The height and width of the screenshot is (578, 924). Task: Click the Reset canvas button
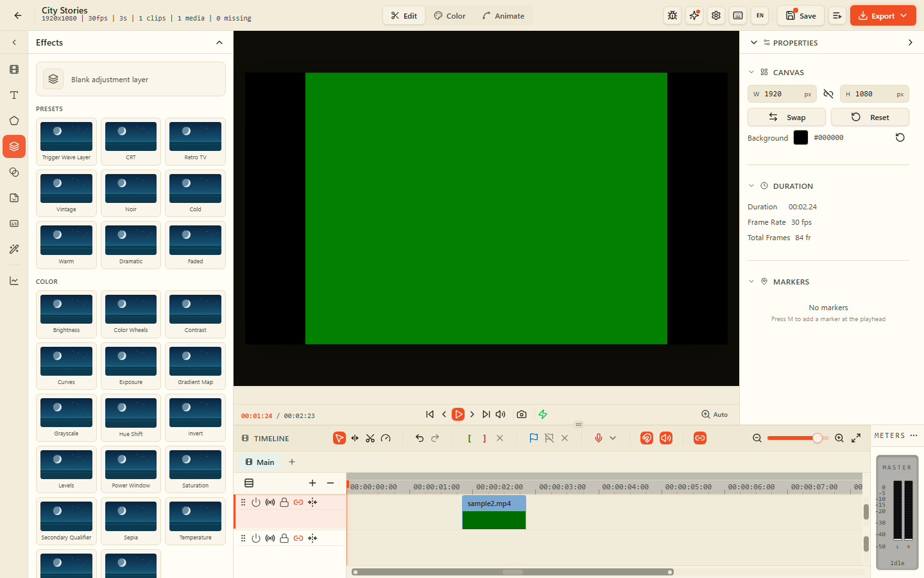point(870,117)
